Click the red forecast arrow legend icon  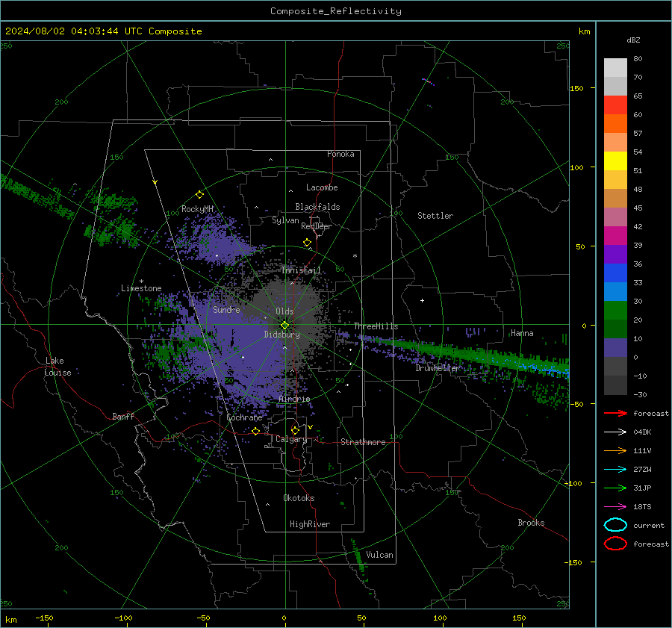point(615,413)
